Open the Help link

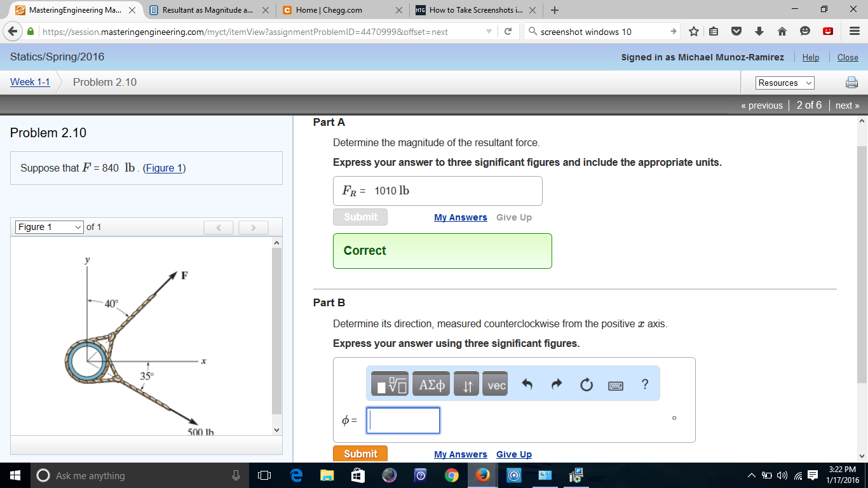[811, 57]
